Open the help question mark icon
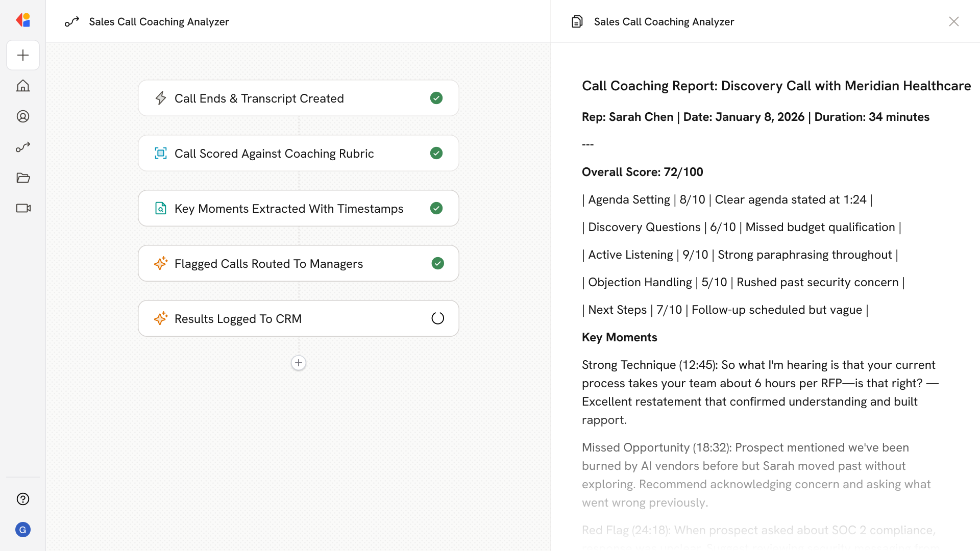The height and width of the screenshot is (551, 980). coord(23,499)
